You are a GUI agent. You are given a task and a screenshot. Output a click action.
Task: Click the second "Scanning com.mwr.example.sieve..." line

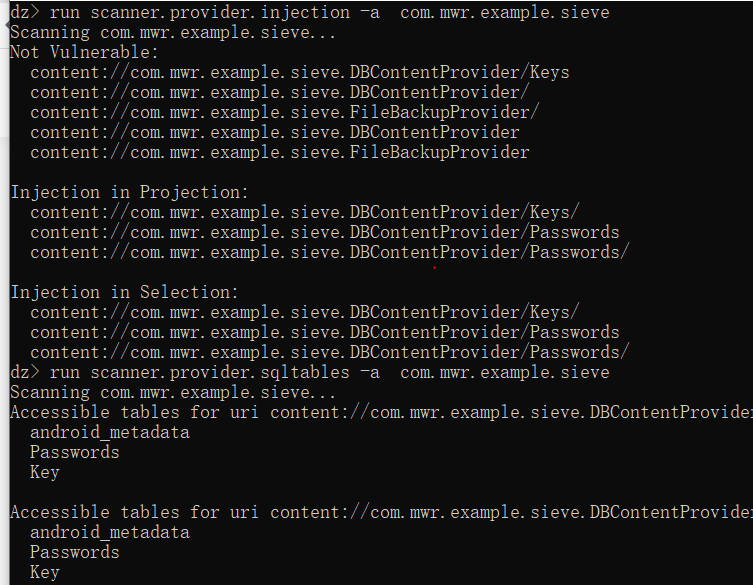coord(173,392)
